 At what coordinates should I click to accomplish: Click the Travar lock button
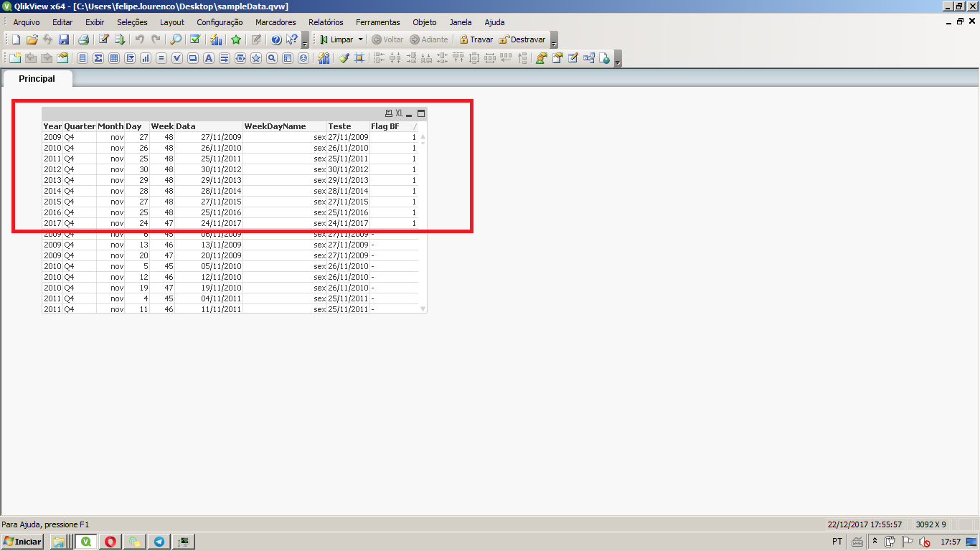[476, 39]
